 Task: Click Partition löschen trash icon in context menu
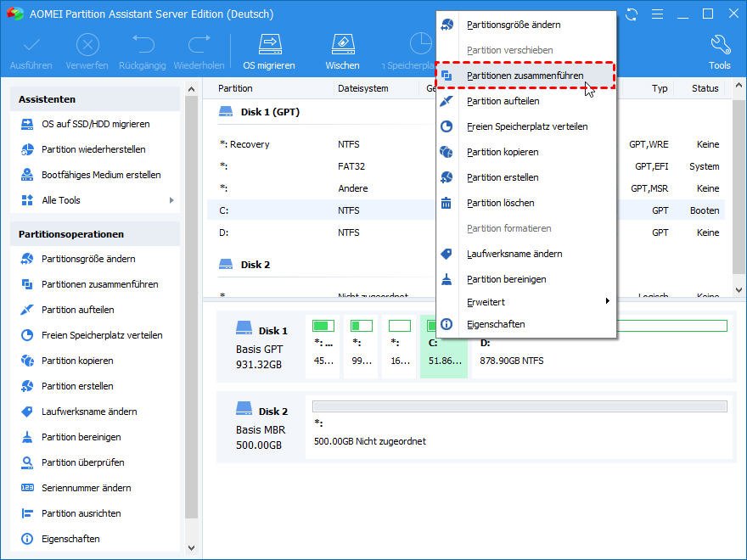tap(447, 203)
